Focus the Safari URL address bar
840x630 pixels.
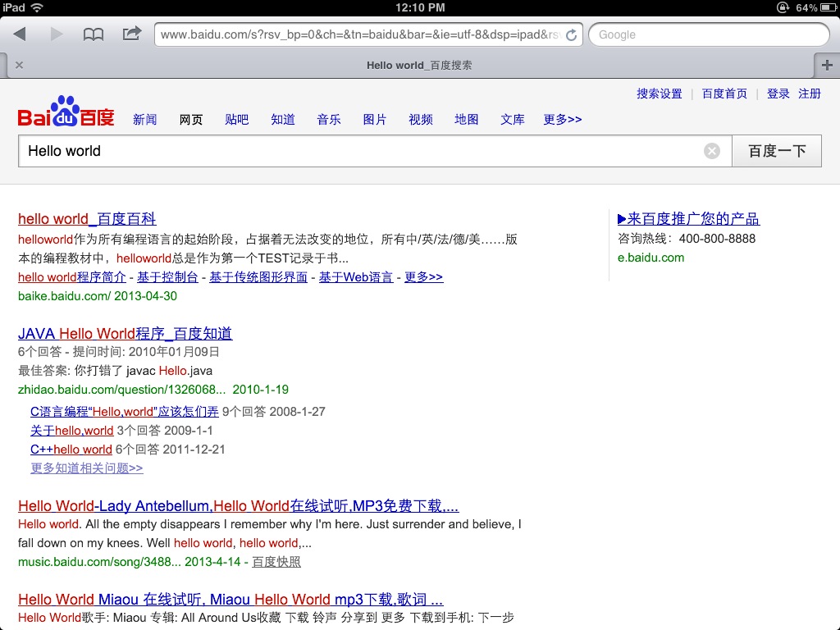pyautogui.click(x=368, y=34)
